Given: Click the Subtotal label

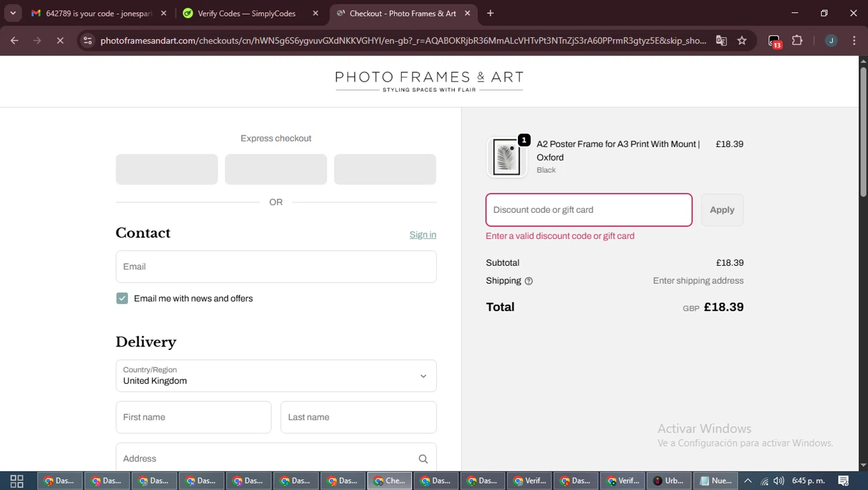Looking at the screenshot, I should 503,263.
